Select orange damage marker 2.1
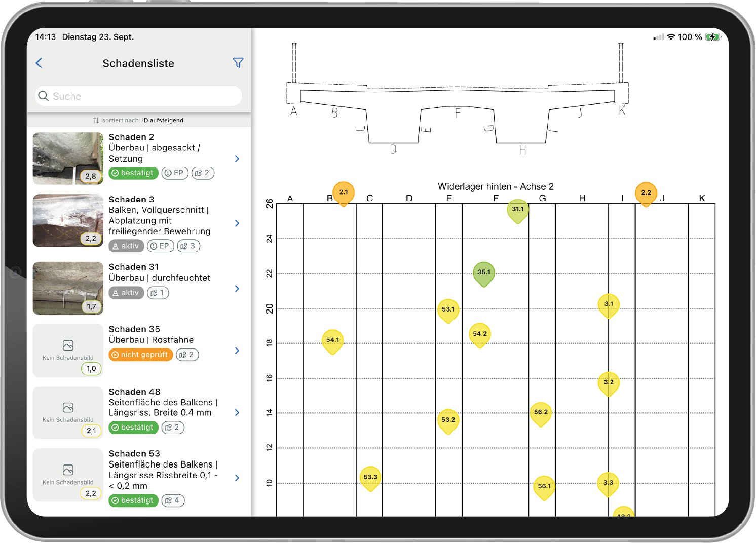This screenshot has width=756, height=543. click(344, 193)
